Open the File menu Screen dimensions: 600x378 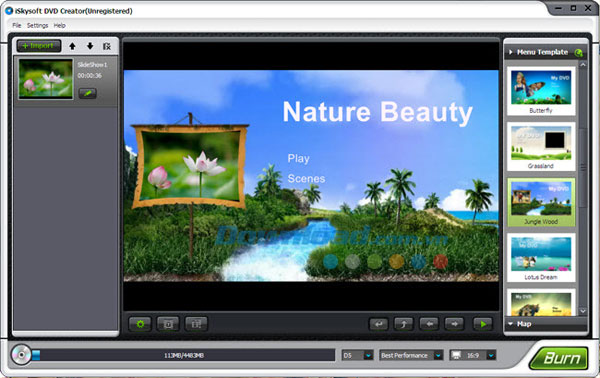[x=16, y=25]
